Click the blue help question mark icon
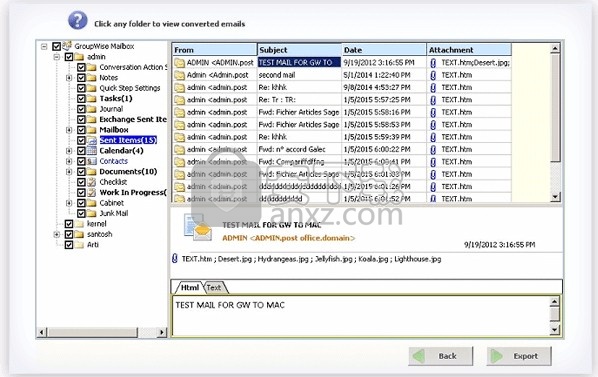Viewport: 598px width, 377px height. pos(77,20)
